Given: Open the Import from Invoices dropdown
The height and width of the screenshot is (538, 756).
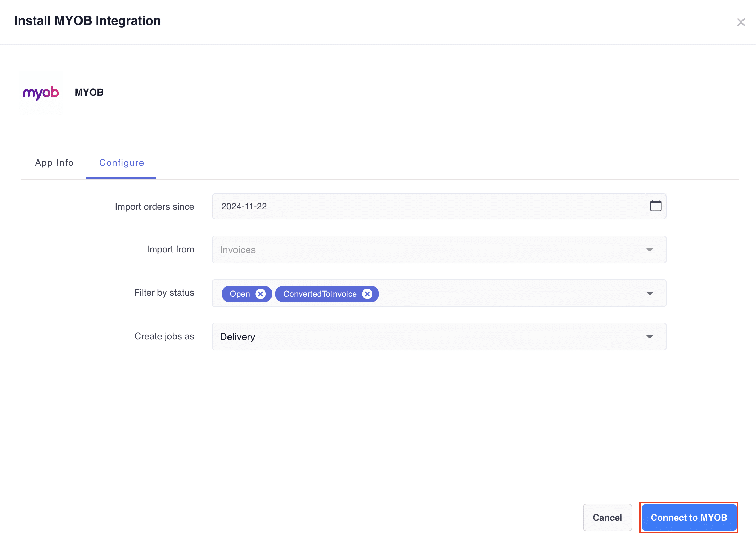Looking at the screenshot, I should 439,250.
